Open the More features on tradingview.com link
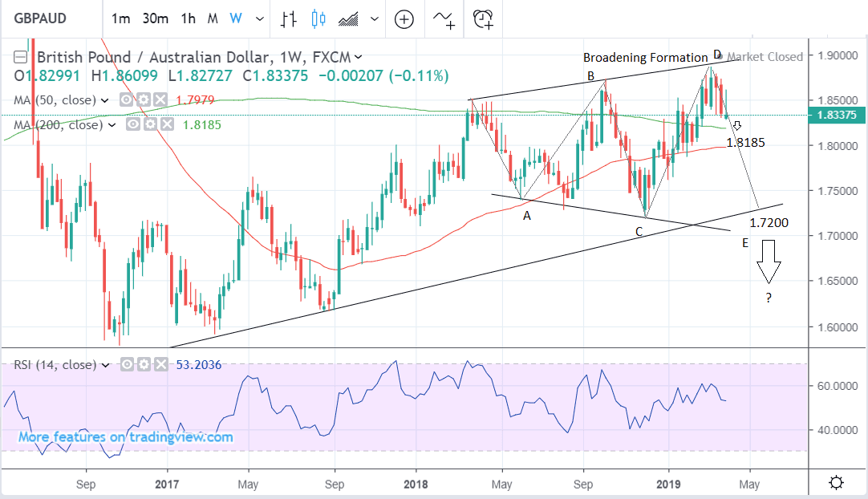 coord(126,437)
